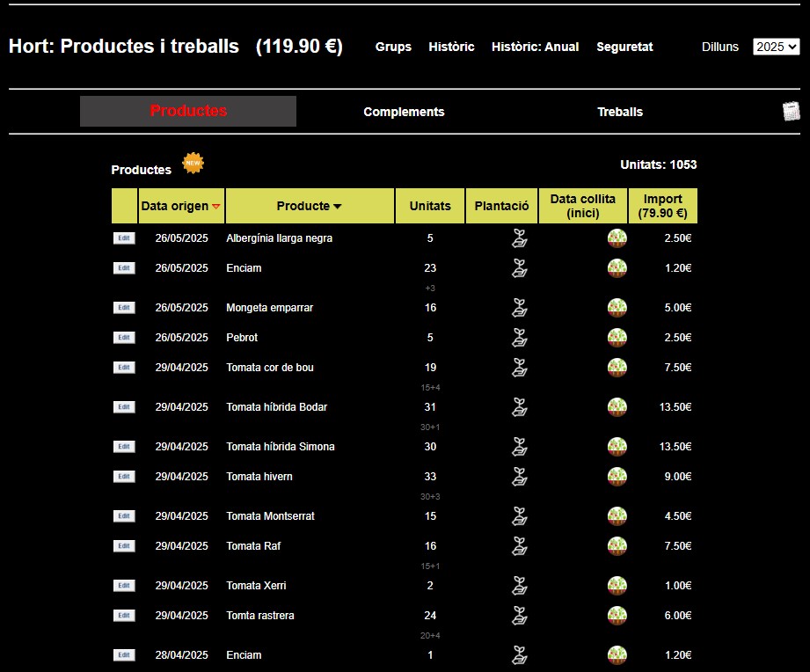The width and height of the screenshot is (810, 672).
Task: Open the Tomata hivern plantation icon
Action: tap(519, 477)
